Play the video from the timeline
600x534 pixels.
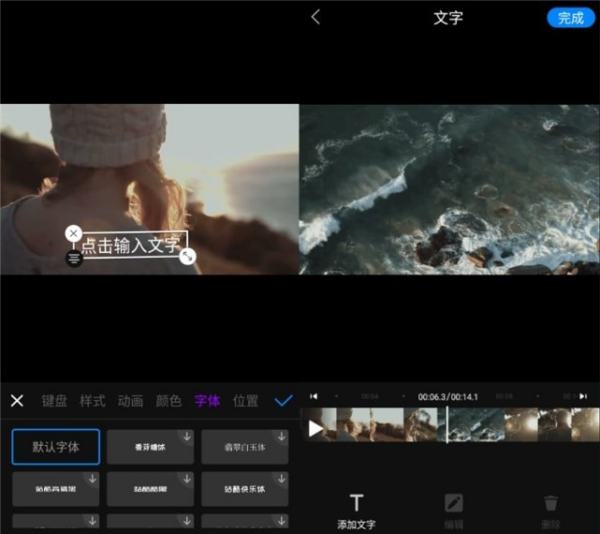pyautogui.click(x=315, y=429)
